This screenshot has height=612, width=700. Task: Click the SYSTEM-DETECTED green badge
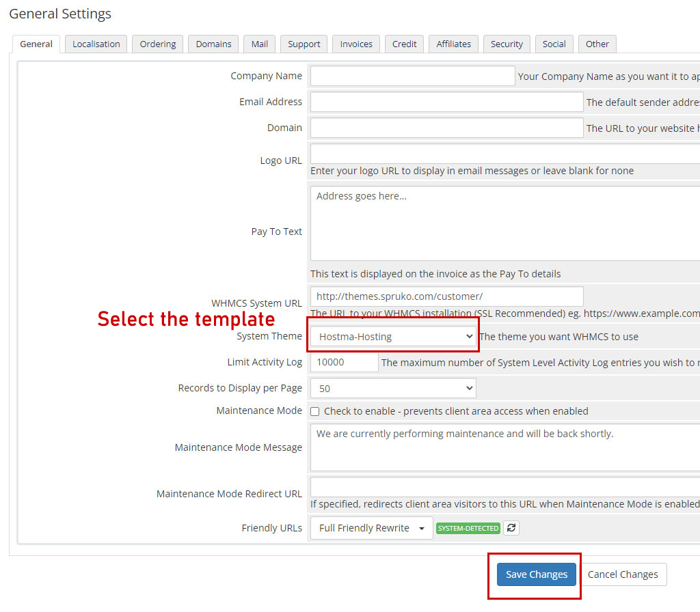[468, 528]
